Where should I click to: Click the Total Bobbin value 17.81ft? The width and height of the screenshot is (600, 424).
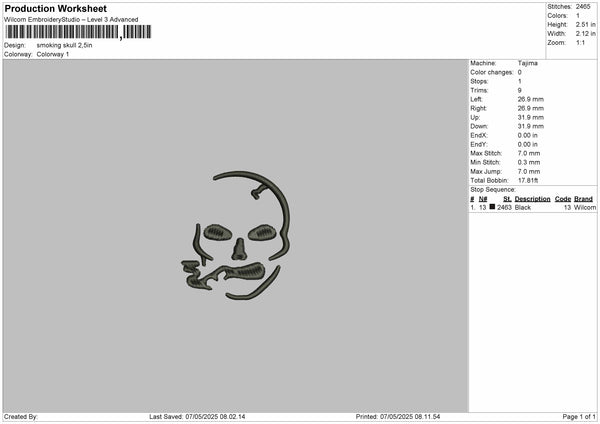click(x=528, y=180)
